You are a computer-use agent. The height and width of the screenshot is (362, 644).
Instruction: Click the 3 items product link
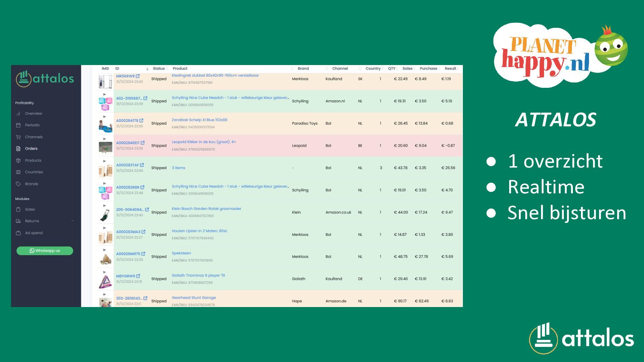pyautogui.click(x=178, y=168)
